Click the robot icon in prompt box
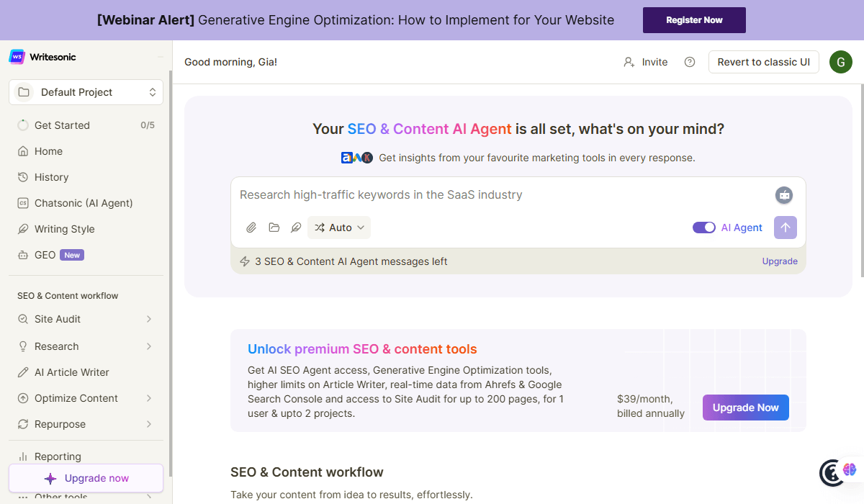 pos(784,194)
